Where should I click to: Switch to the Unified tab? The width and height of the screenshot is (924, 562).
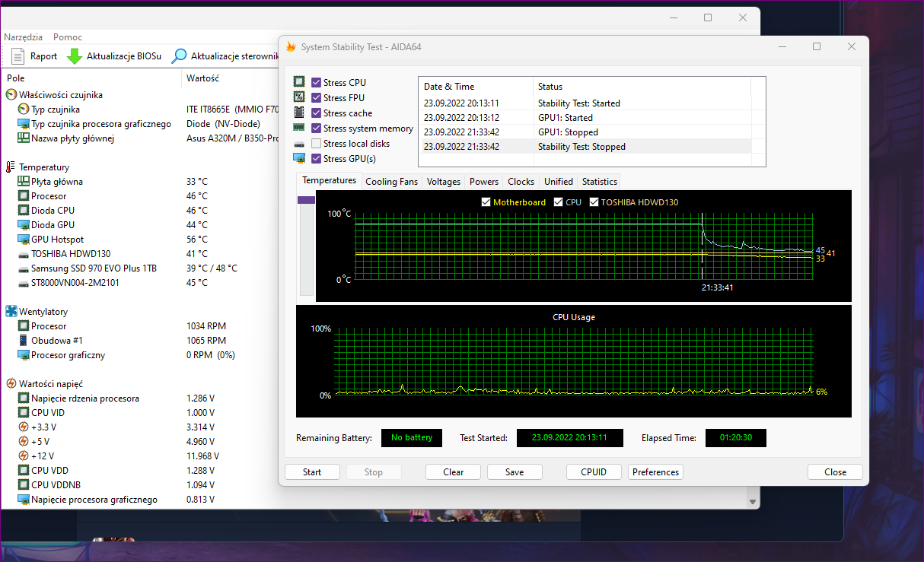pyautogui.click(x=559, y=182)
